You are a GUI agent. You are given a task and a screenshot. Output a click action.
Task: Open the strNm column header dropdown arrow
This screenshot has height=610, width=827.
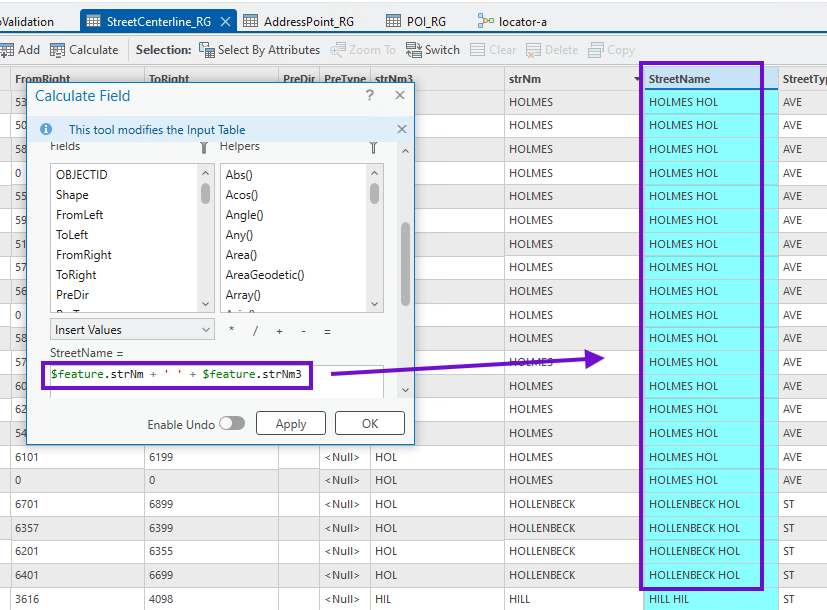coord(637,79)
